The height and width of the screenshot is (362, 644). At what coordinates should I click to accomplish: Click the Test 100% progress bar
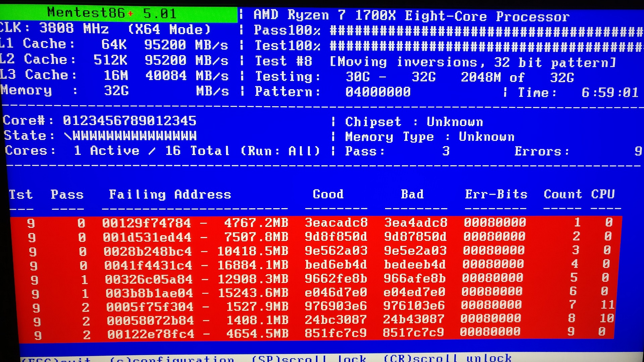[x=486, y=46]
